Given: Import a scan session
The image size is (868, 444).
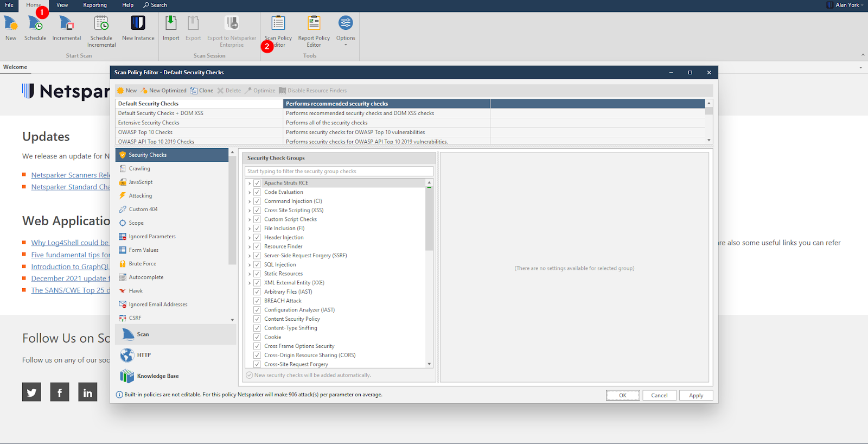Looking at the screenshot, I should click(x=171, y=28).
